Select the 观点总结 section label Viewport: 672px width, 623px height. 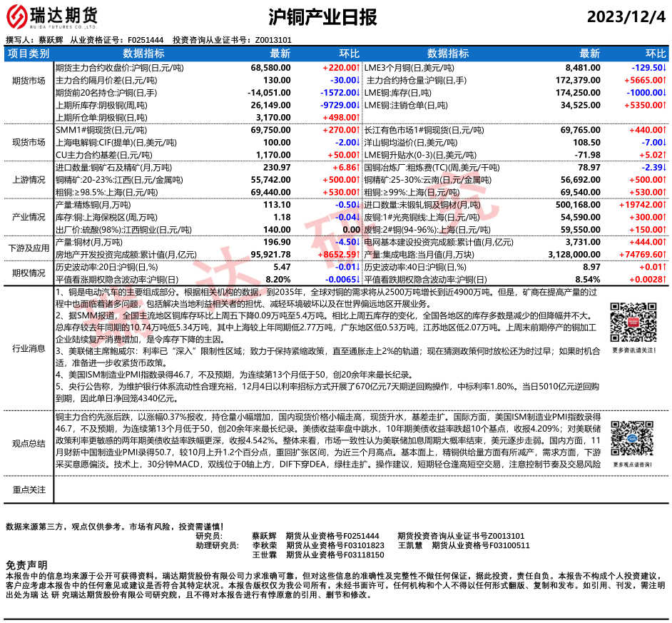coord(29,443)
